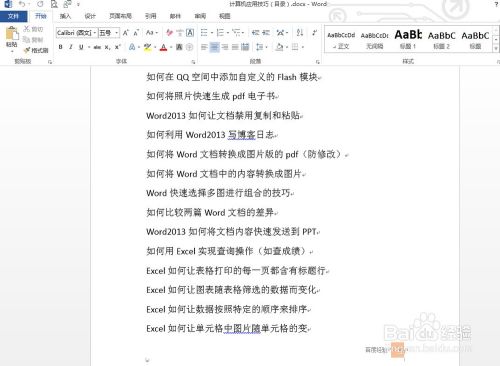The image size is (500, 366).
Task: Switch to the Home (开始) tab
Action: tap(41, 16)
